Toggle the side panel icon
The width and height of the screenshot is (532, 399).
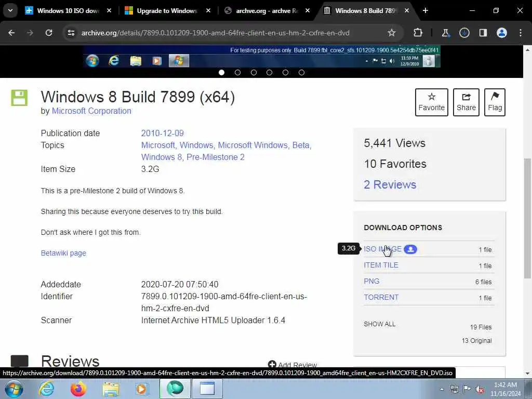(x=483, y=33)
